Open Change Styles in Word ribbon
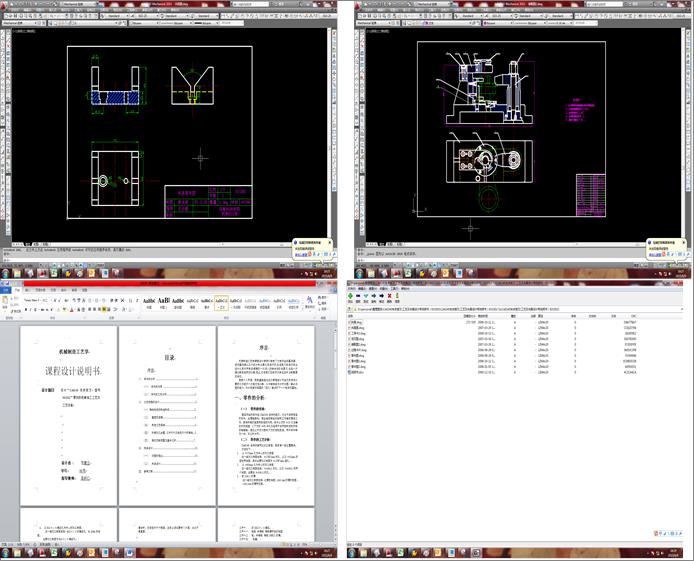The height and width of the screenshot is (561, 694). [309, 302]
